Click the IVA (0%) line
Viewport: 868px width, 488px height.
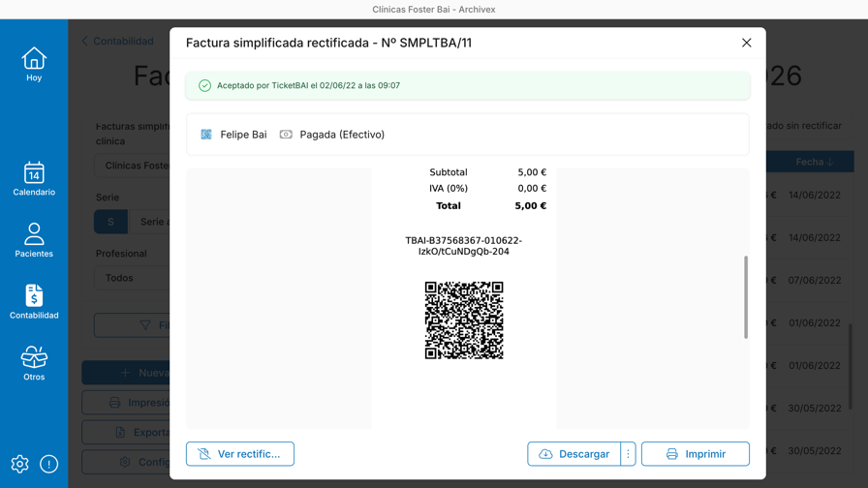coord(487,188)
